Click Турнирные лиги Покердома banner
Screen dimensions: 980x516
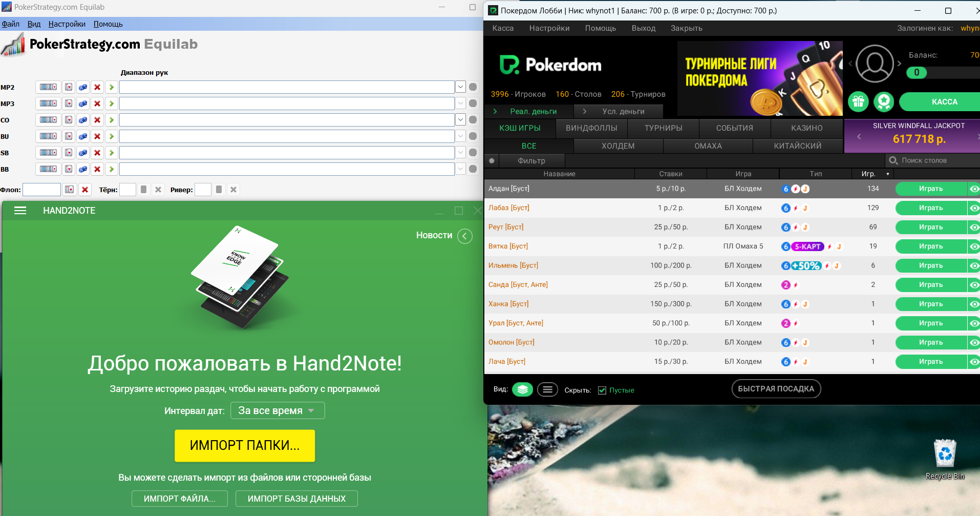point(760,78)
